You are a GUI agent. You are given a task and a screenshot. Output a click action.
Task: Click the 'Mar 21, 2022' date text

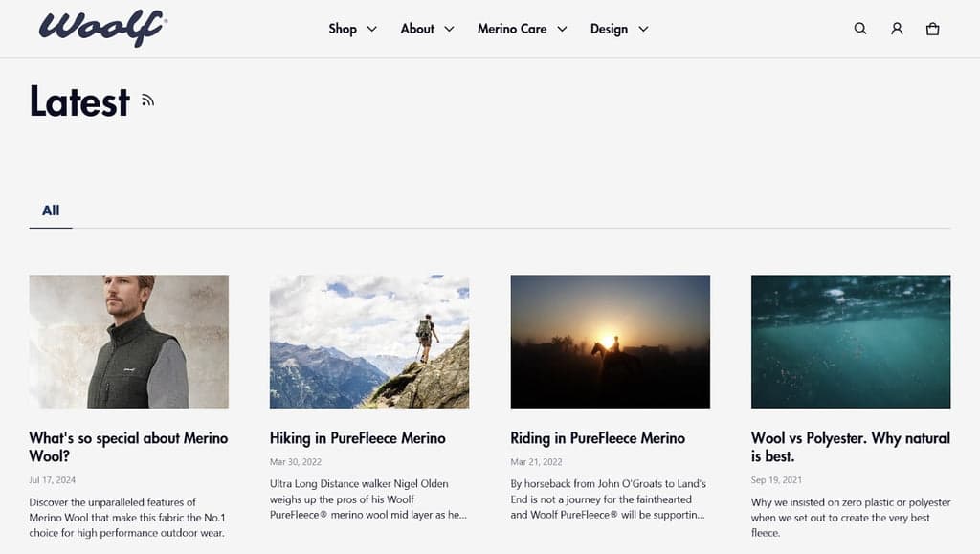536,462
